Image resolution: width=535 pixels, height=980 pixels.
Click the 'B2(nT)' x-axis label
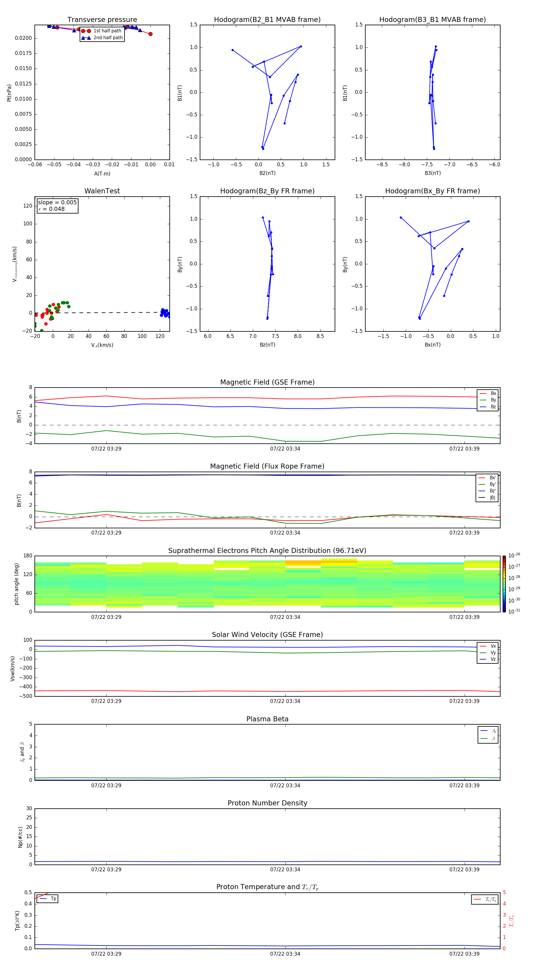267,173
